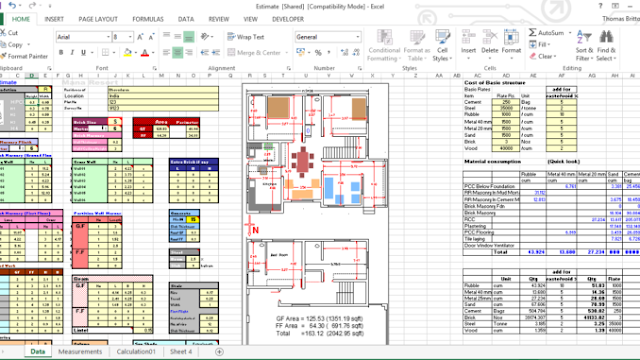The width and height of the screenshot is (640, 360).
Task: Toggle Bottom Align for the cell
Action: coord(189,37)
